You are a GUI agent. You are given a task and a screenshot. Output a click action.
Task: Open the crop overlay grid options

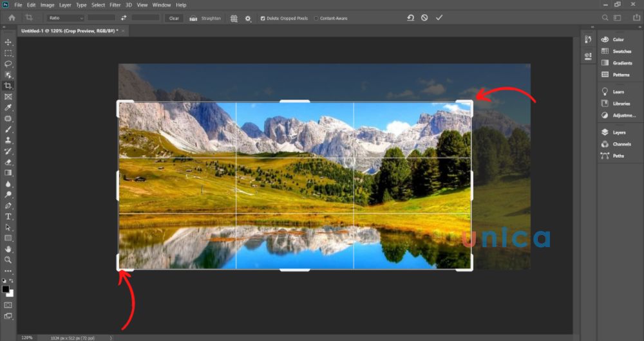234,19
